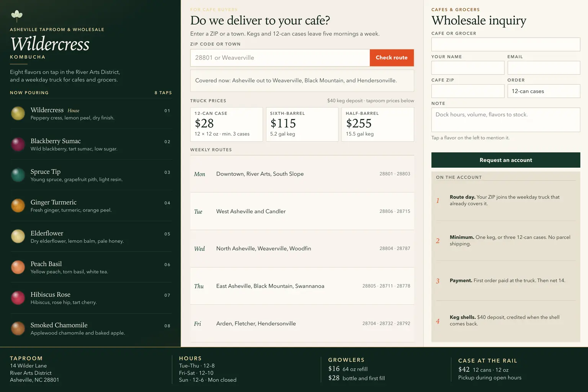Image resolution: width=588 pixels, height=392 pixels.
Task: Open the Tuesday West Asheville route row
Action: click(302, 211)
